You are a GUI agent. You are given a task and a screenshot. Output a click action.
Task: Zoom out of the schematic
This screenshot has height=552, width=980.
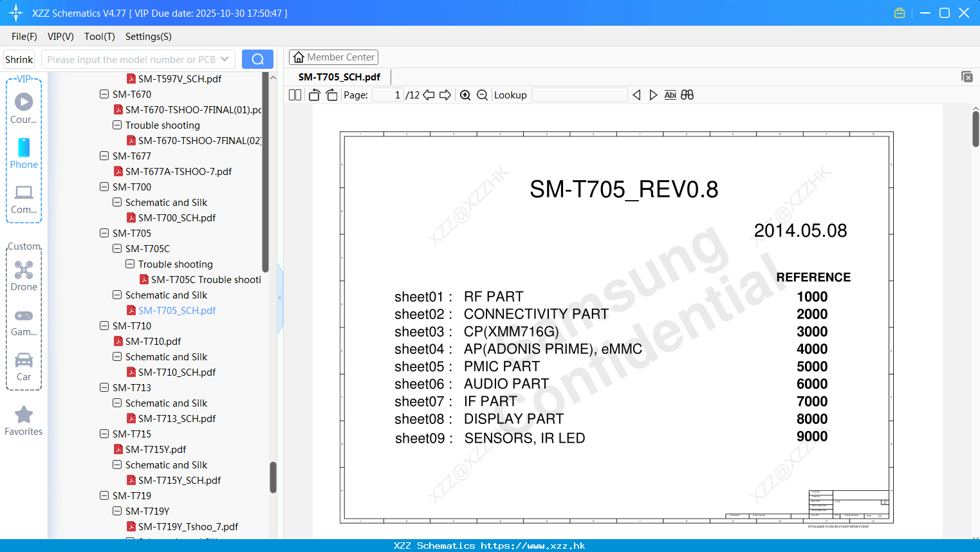[x=482, y=95]
